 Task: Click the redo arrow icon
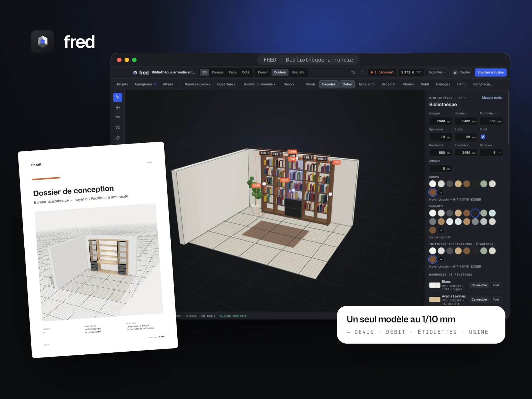pyautogui.click(x=362, y=72)
